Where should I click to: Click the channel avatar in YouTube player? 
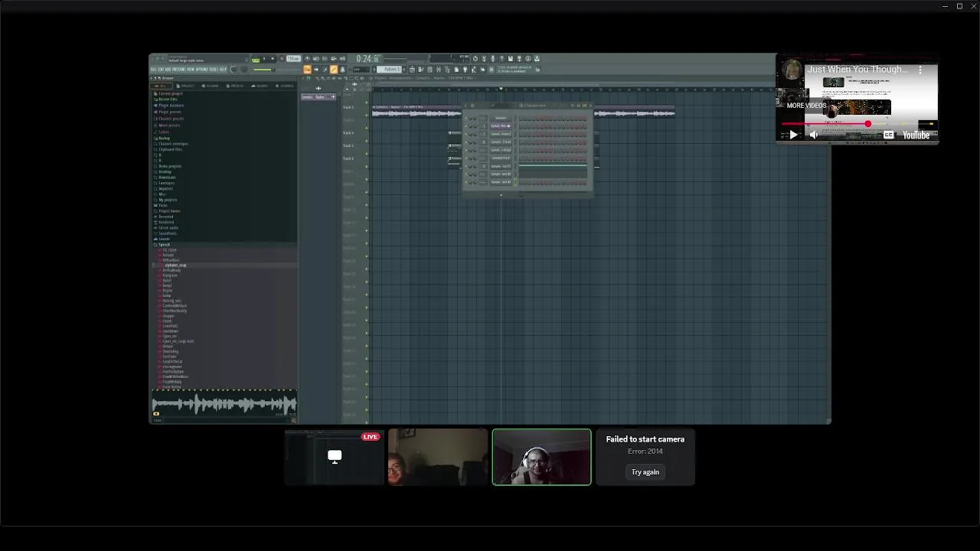click(x=792, y=70)
